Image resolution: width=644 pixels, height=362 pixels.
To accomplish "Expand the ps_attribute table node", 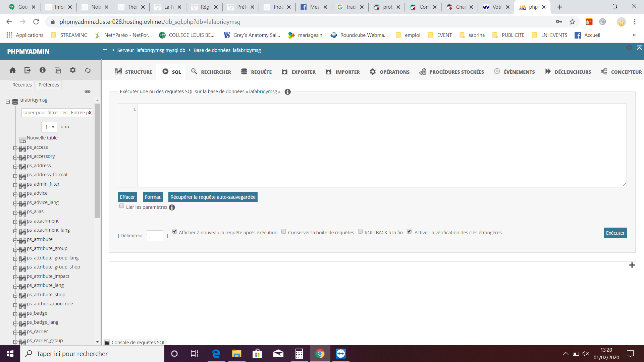I will coord(15,240).
